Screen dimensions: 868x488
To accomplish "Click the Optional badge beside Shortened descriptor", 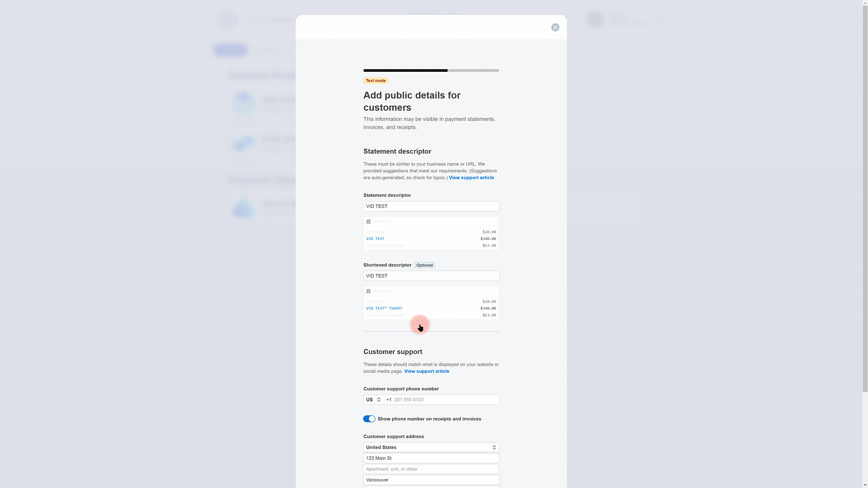I will tap(425, 266).
